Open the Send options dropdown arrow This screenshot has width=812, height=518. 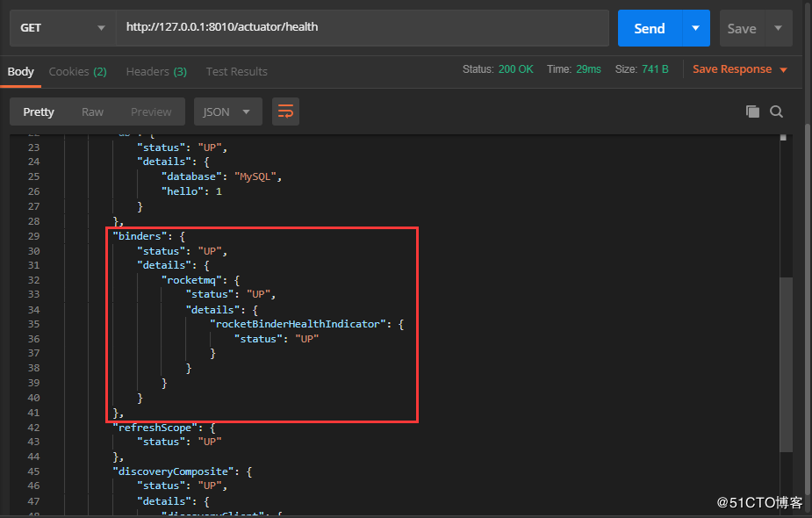point(696,28)
